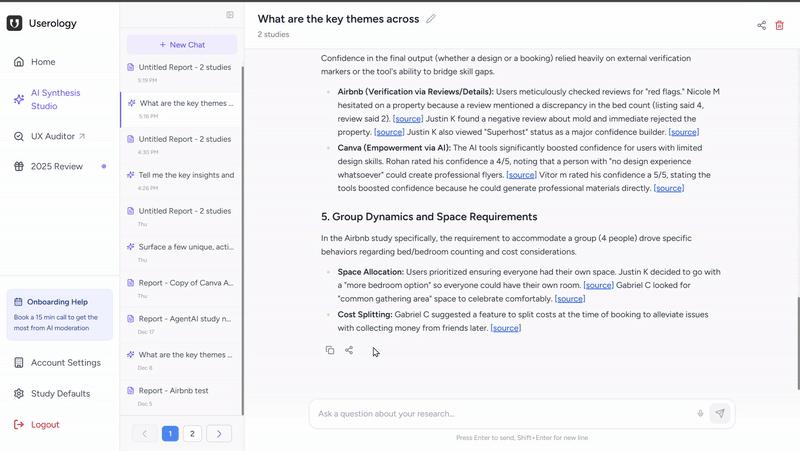Open Study Defaults
This screenshot has width=800, height=451.
[x=52, y=394]
